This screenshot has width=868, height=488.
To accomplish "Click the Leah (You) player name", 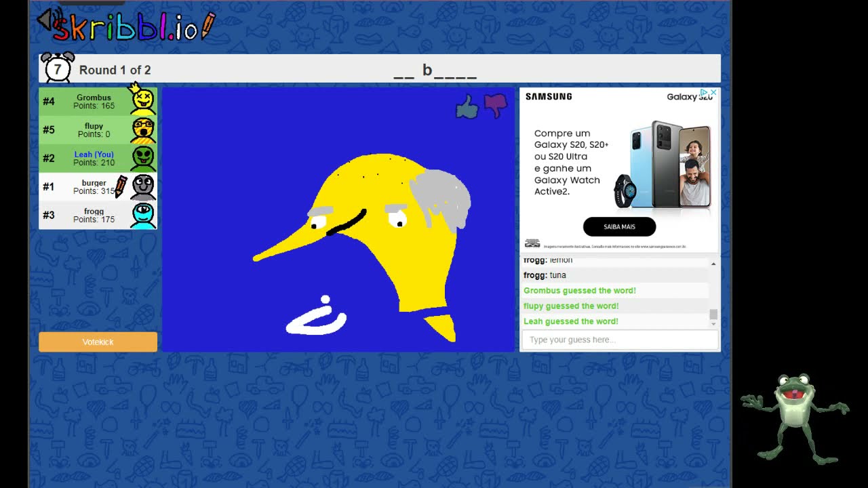I will (94, 155).
